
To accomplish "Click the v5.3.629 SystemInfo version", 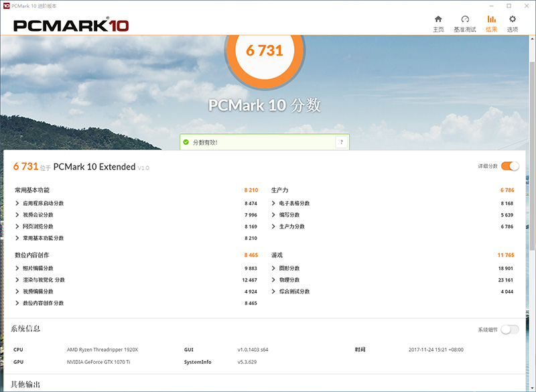I will click(247, 362).
